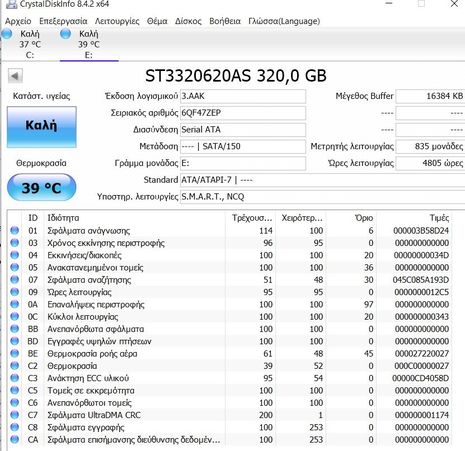
Task: Click status icon for row 07 Σφάλματα αναζήτησης
Action: [14, 280]
